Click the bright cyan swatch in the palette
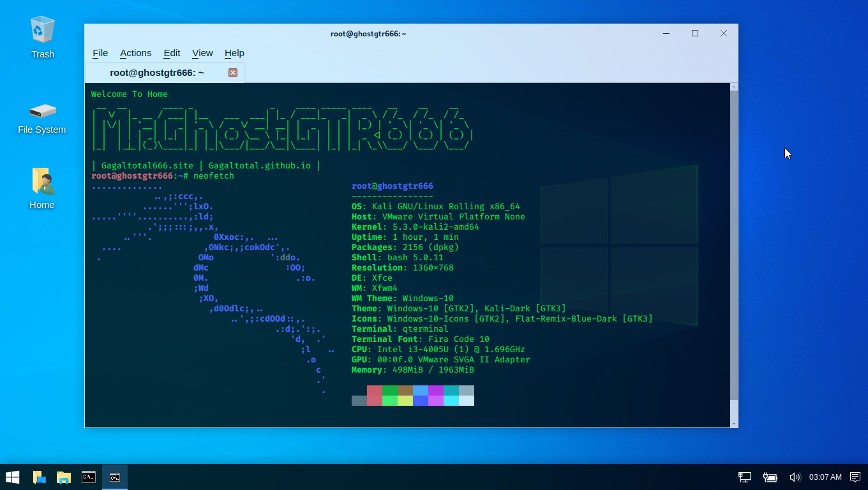868x490 pixels. point(451,401)
